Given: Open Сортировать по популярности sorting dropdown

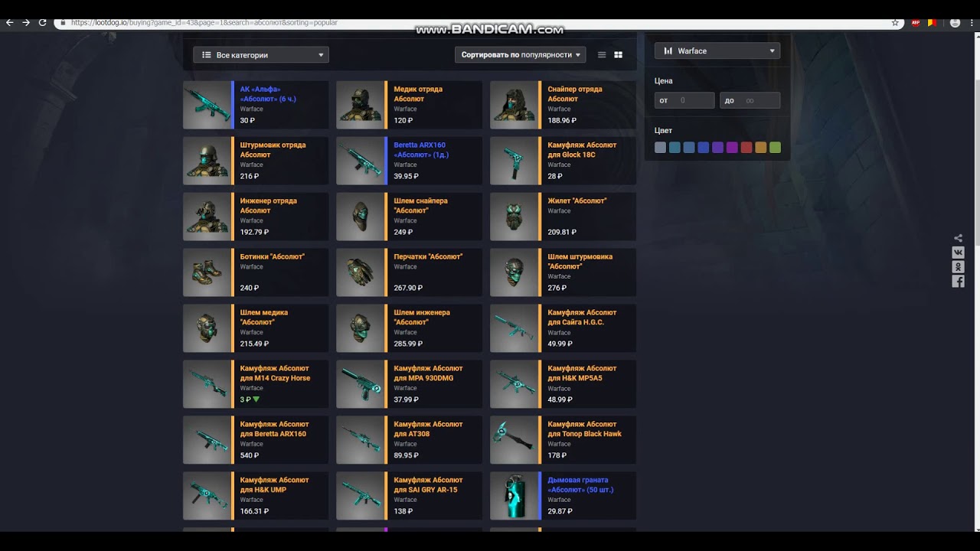Looking at the screenshot, I should point(520,55).
